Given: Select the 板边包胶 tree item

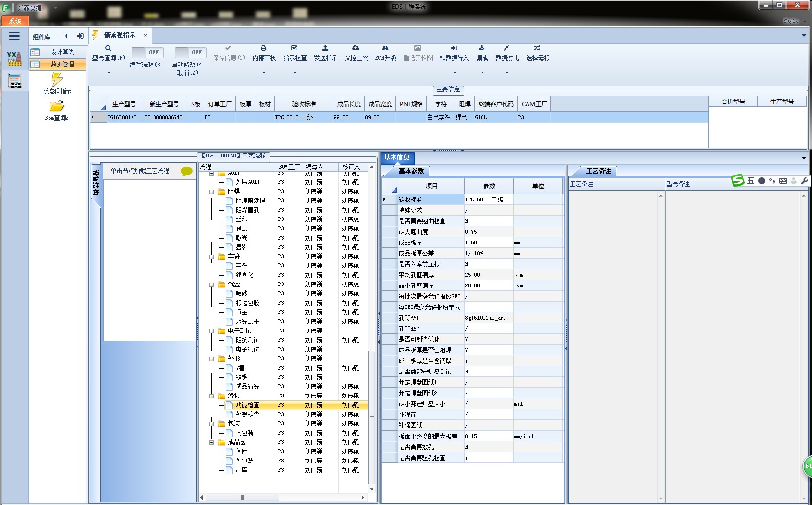Looking at the screenshot, I should pos(247,303).
